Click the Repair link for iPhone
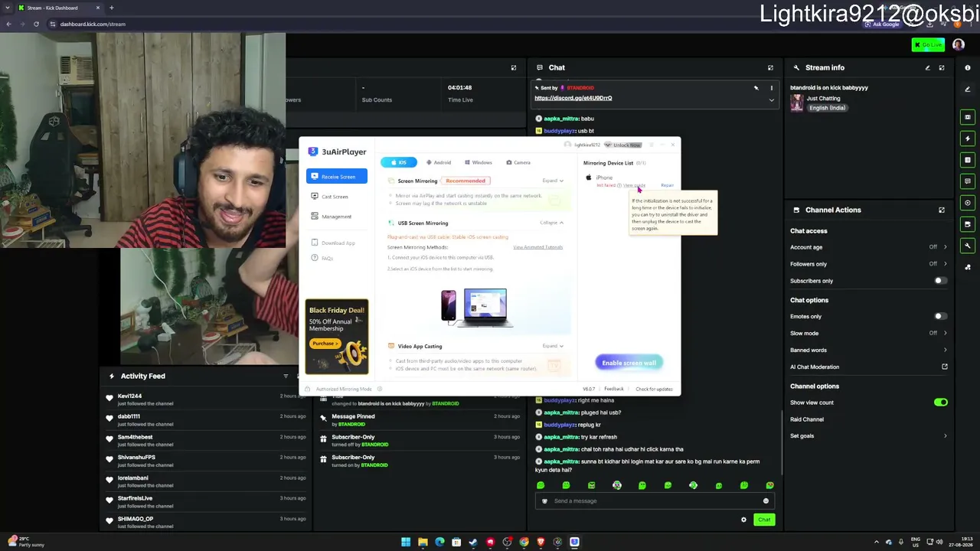The width and height of the screenshot is (980, 551). point(667,185)
